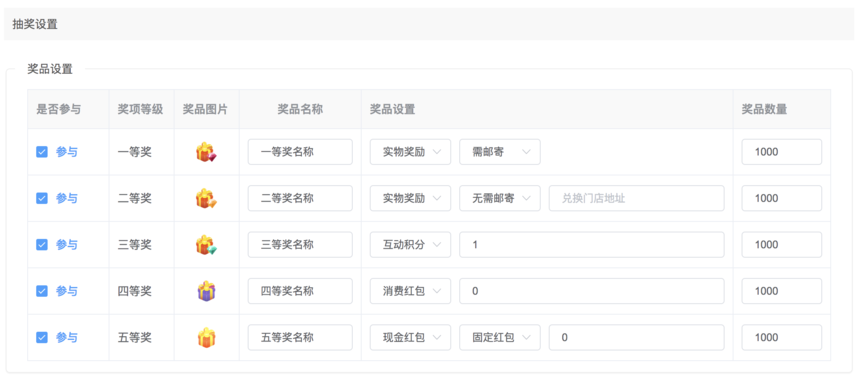Open the 需邮寄 shipping dropdown
860x381 pixels.
500,152
